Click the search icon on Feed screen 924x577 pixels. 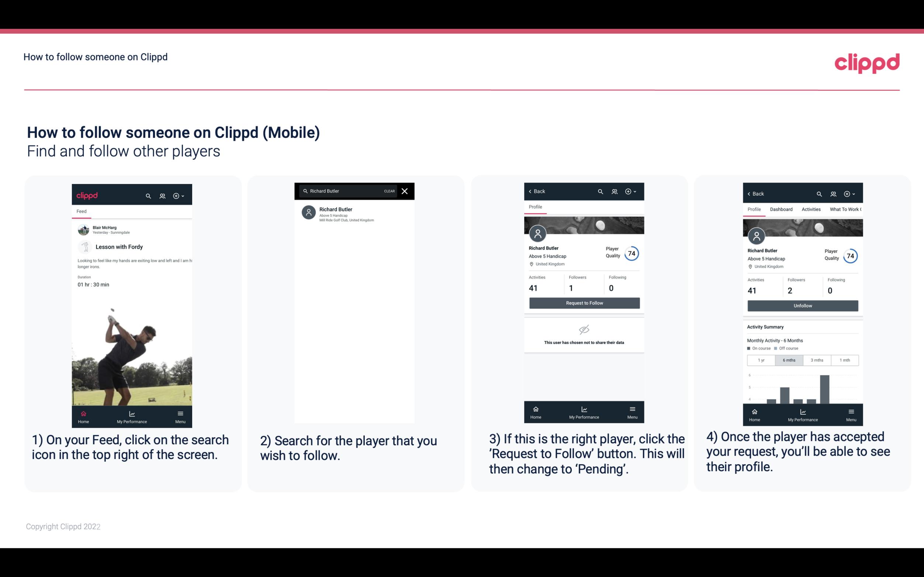point(148,195)
